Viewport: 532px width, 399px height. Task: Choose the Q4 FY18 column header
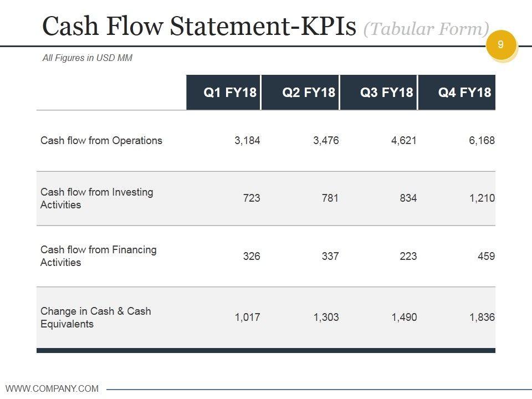[464, 92]
